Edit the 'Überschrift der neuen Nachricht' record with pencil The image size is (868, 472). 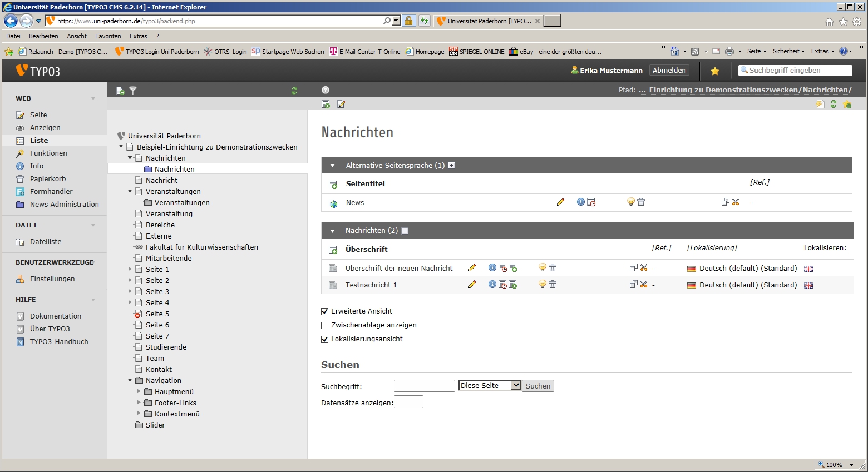coord(472,267)
